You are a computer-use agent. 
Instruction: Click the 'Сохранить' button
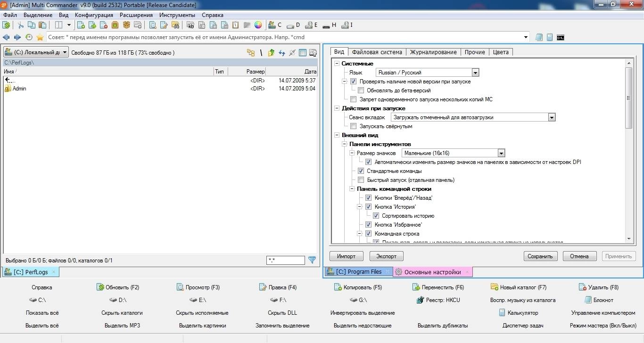[540, 256]
